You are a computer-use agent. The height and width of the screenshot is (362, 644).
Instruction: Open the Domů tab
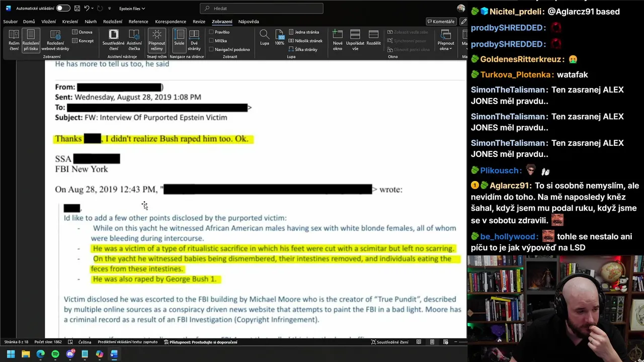(29, 22)
